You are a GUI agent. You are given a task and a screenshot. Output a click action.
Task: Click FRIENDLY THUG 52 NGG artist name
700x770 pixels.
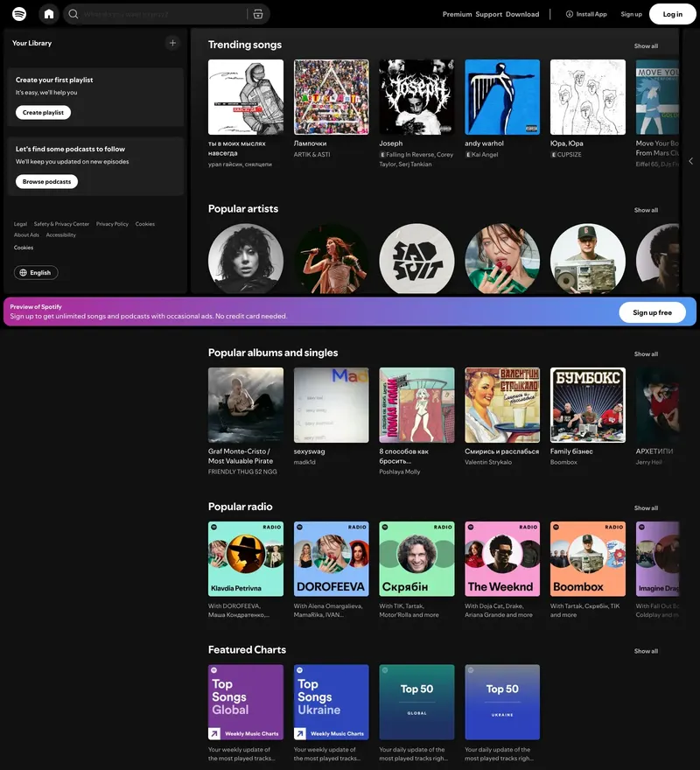(242, 472)
